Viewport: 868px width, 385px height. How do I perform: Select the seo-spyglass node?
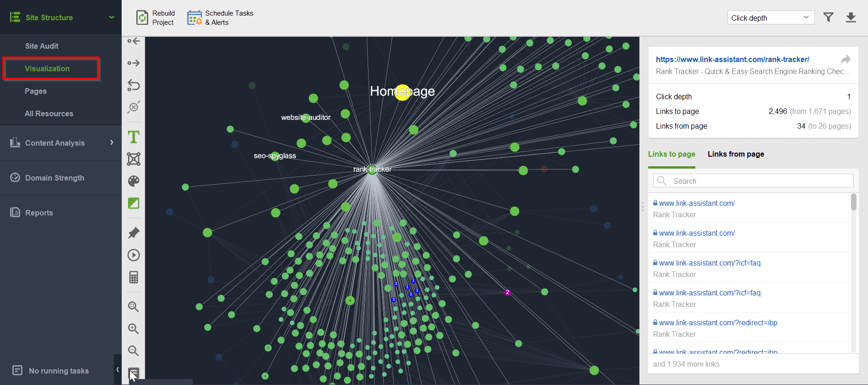(275, 156)
